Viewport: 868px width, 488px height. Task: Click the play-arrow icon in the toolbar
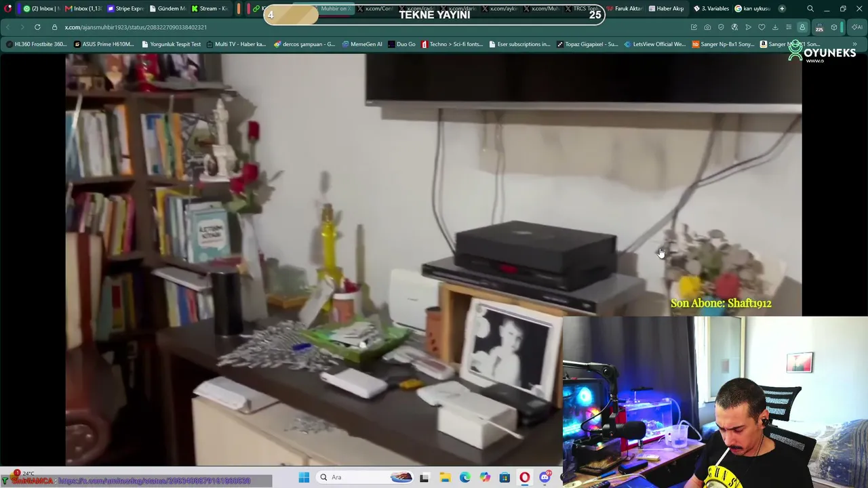click(748, 27)
